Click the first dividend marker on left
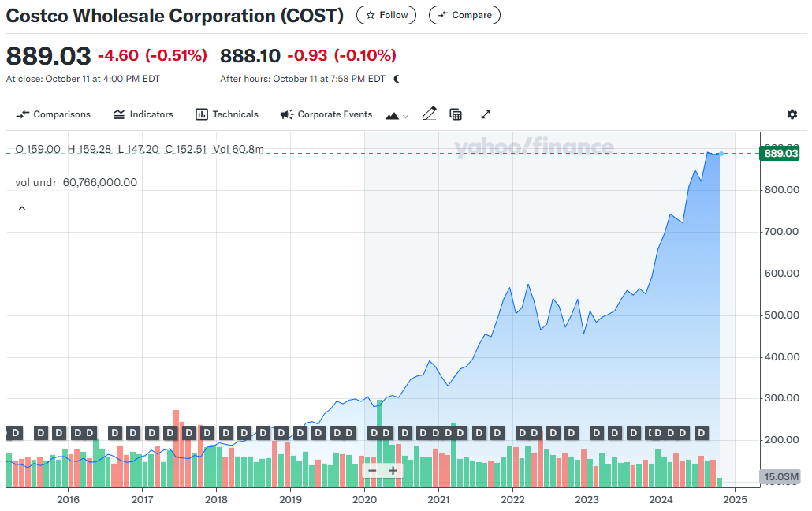812x511 pixels. (x=15, y=432)
